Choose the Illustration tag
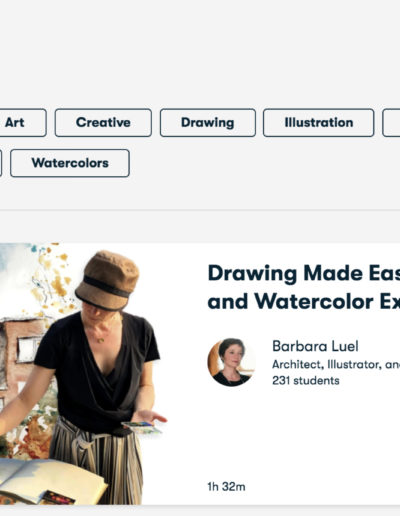The width and height of the screenshot is (400, 516). click(319, 123)
